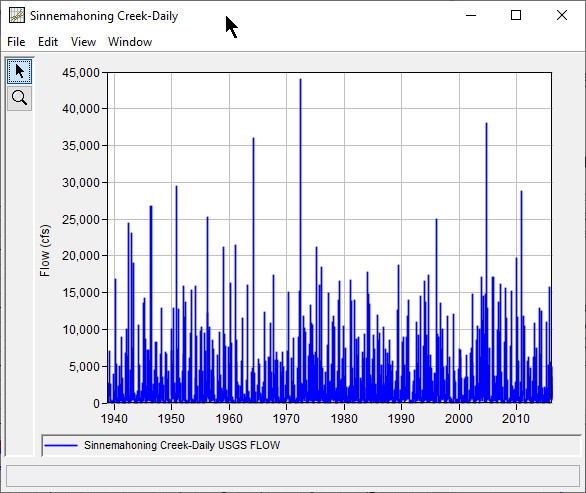The height and width of the screenshot is (493, 586).
Task: Select the pointer arrow tool
Action: [19, 71]
